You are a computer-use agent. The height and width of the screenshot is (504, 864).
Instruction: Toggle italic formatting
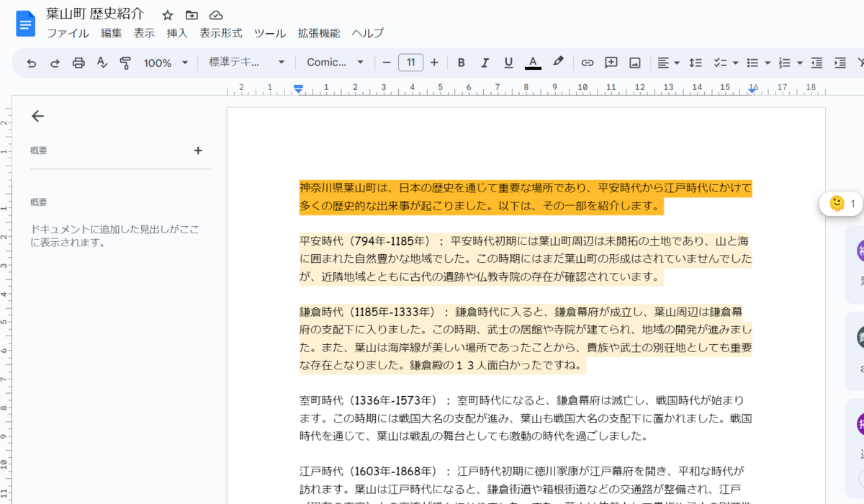tap(485, 63)
